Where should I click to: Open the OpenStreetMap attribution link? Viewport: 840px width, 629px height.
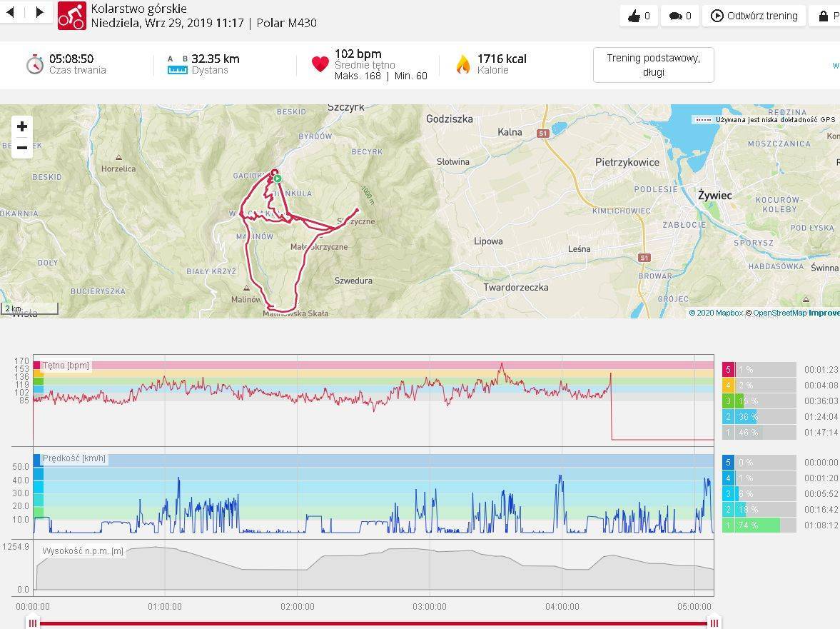pos(779,313)
